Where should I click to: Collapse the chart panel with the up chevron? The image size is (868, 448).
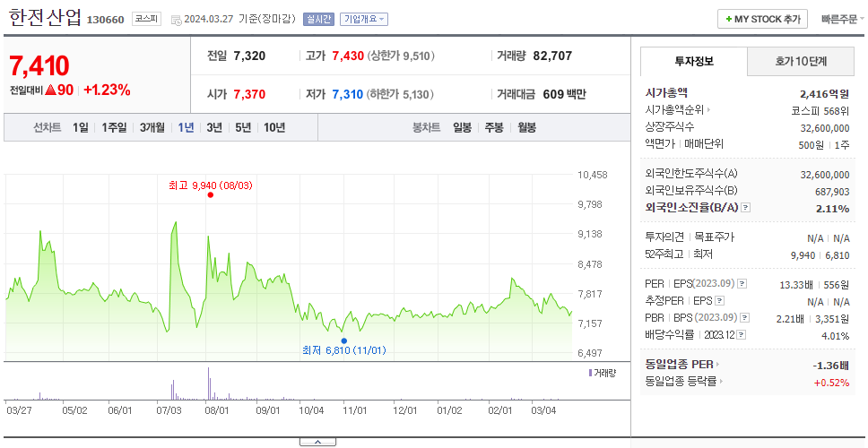coord(317,442)
